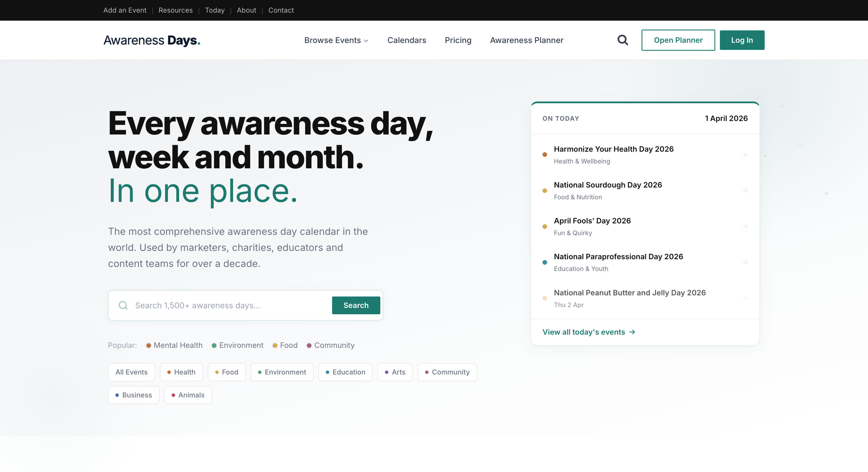
Task: Filter by the Food category chip
Action: [226, 372]
